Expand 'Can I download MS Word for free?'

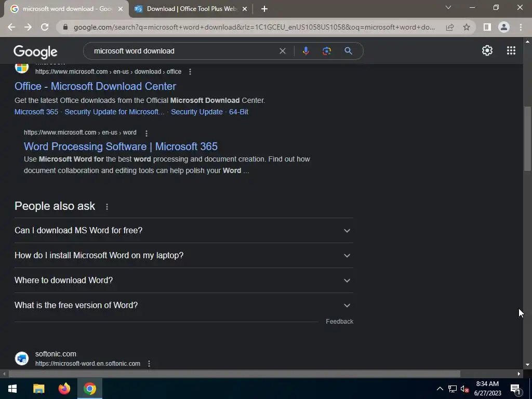click(184, 230)
